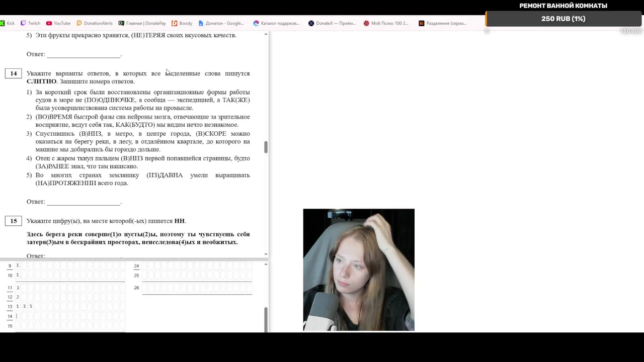Open the DonateX — Приём bookmark

(x=332, y=23)
